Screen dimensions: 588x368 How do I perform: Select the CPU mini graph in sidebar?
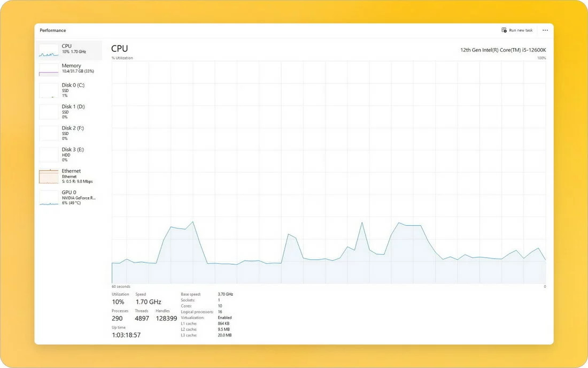49,51
